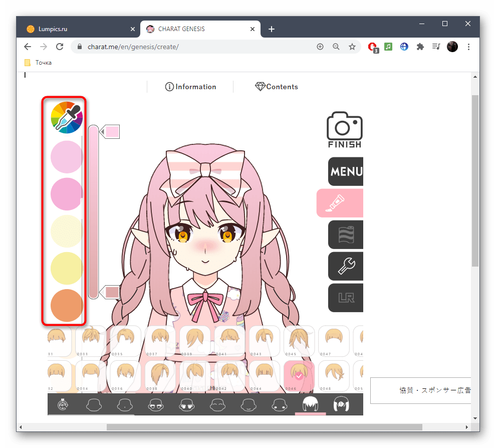Pick the orange color swatch
This screenshot has width=496, height=448.
pos(67,305)
